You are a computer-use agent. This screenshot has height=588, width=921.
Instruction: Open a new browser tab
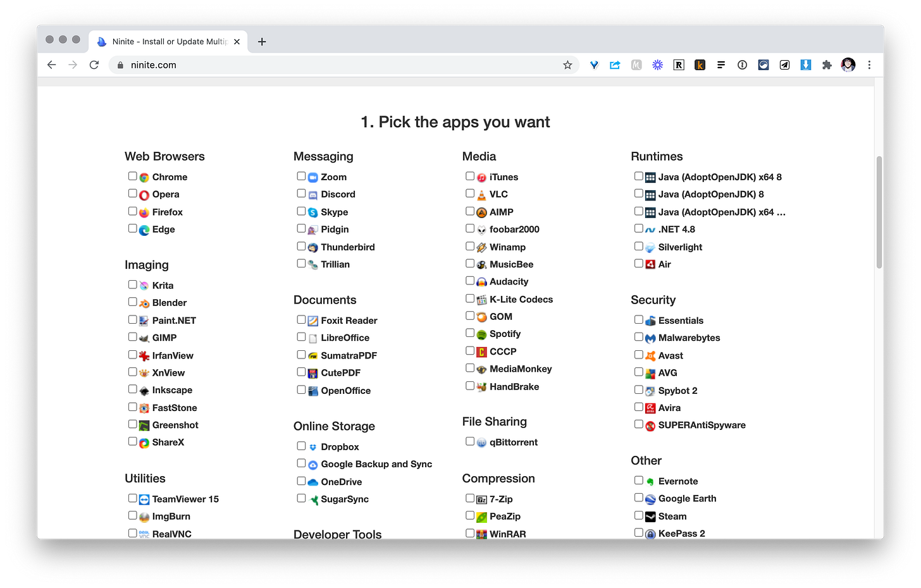pyautogui.click(x=262, y=42)
